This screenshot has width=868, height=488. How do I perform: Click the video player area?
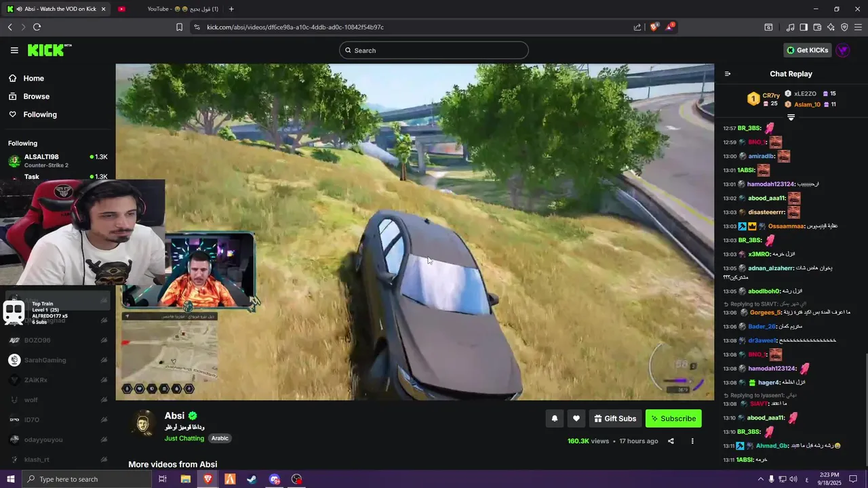(x=414, y=232)
